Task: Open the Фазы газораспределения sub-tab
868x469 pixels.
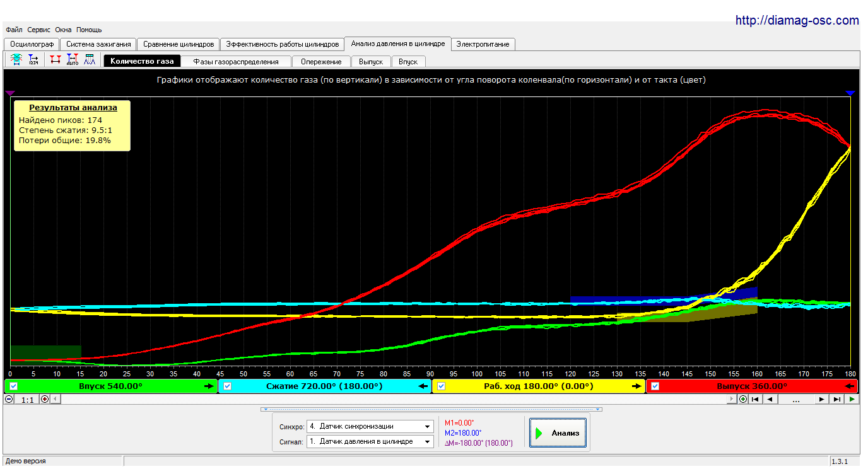Action: click(x=236, y=62)
